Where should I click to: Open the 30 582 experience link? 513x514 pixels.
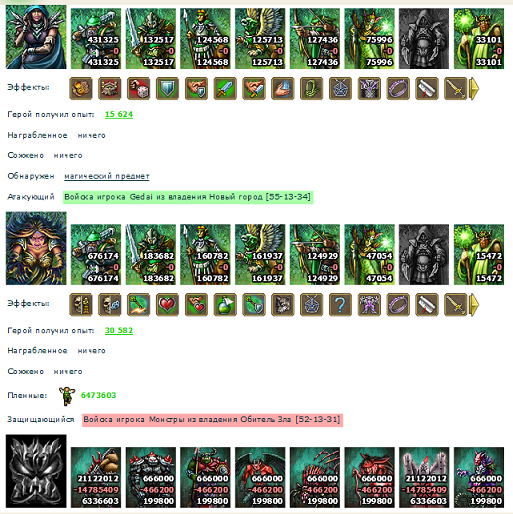click(x=119, y=330)
